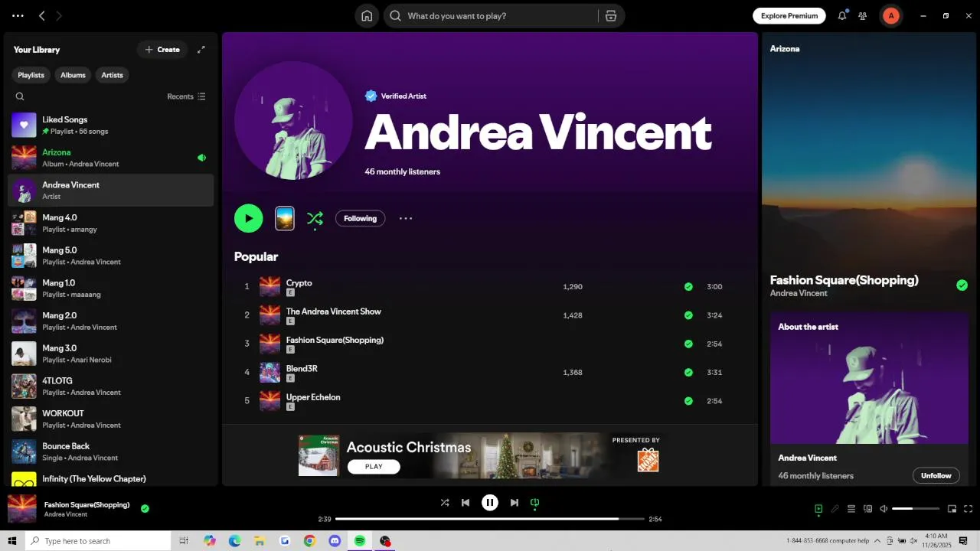Image resolution: width=980 pixels, height=551 pixels.
Task: Play Andrea Vincent with the green play button
Action: (x=249, y=218)
